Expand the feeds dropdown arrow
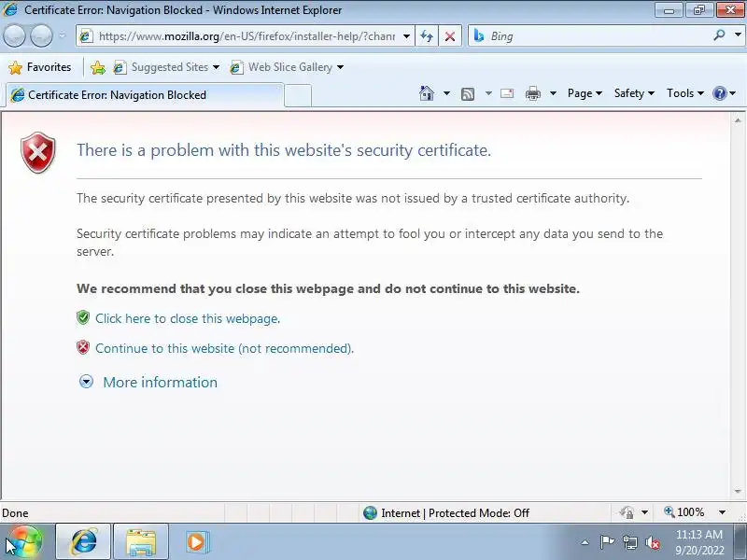Viewport: 747px width, 560px height. coord(488,93)
